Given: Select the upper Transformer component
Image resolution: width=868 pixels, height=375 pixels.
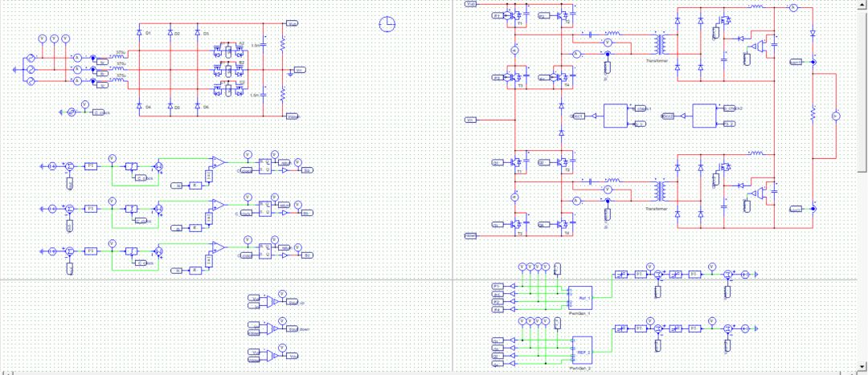Looking at the screenshot, I should click(658, 43).
